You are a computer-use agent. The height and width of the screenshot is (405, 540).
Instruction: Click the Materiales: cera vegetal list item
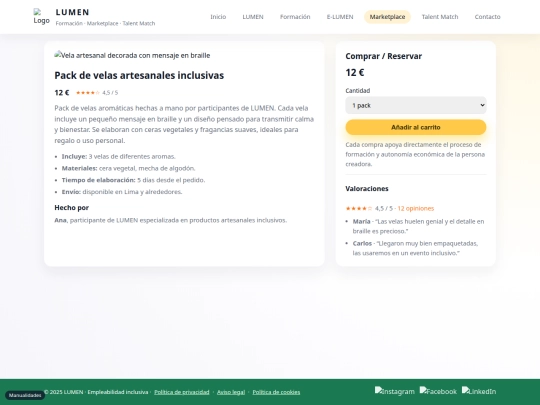click(128, 168)
